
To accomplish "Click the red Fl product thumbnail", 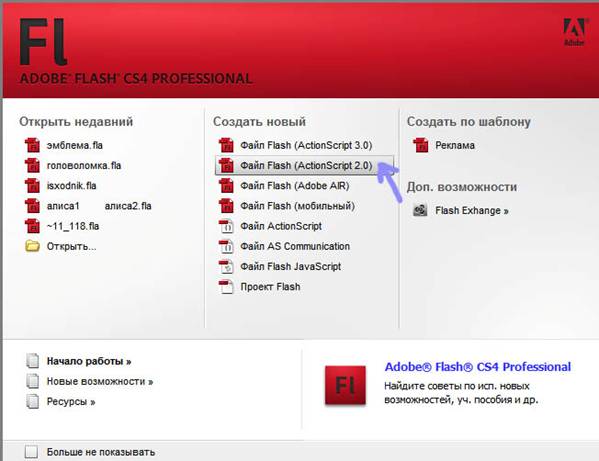I will click(x=345, y=385).
